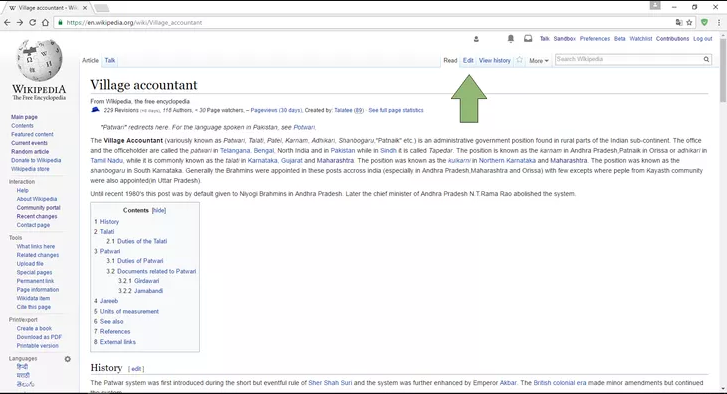This screenshot has height=394, width=727.
Task: Open Printable version link
Action: tap(38, 346)
